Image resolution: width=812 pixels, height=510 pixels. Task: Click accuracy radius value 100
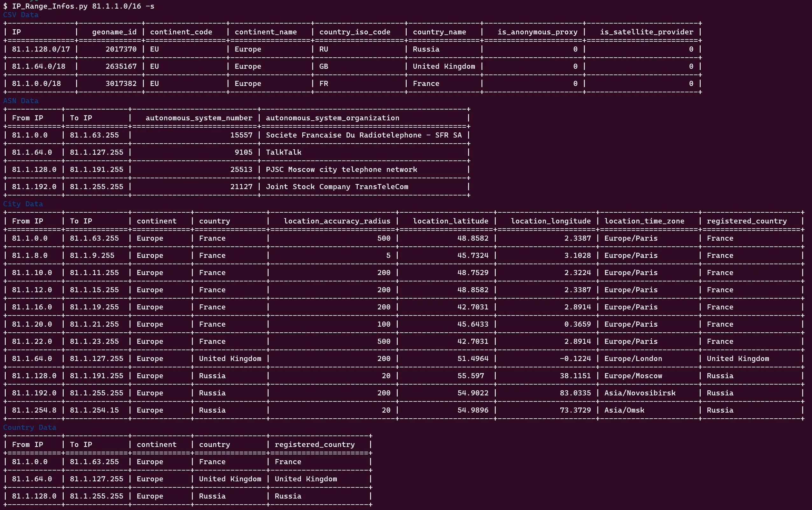[384, 324]
